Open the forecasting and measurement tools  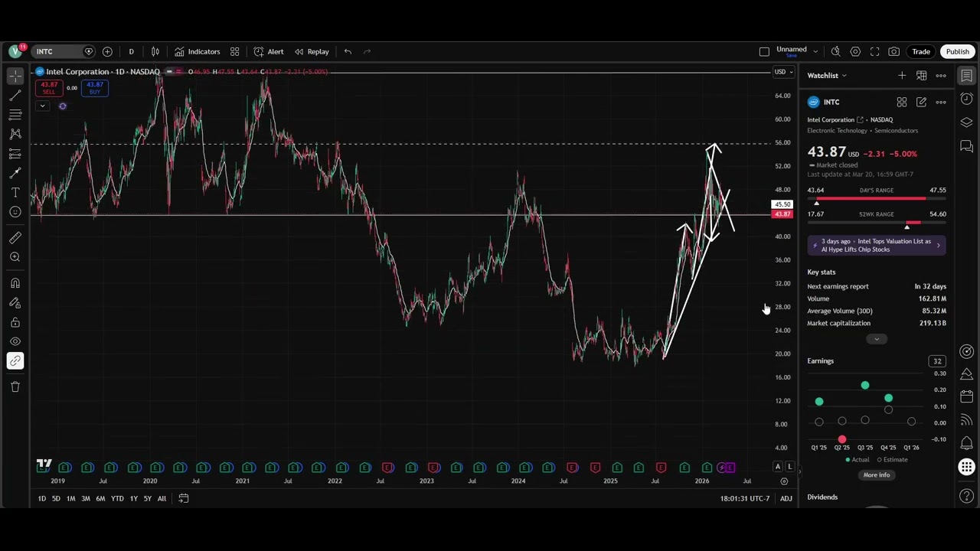click(x=15, y=154)
